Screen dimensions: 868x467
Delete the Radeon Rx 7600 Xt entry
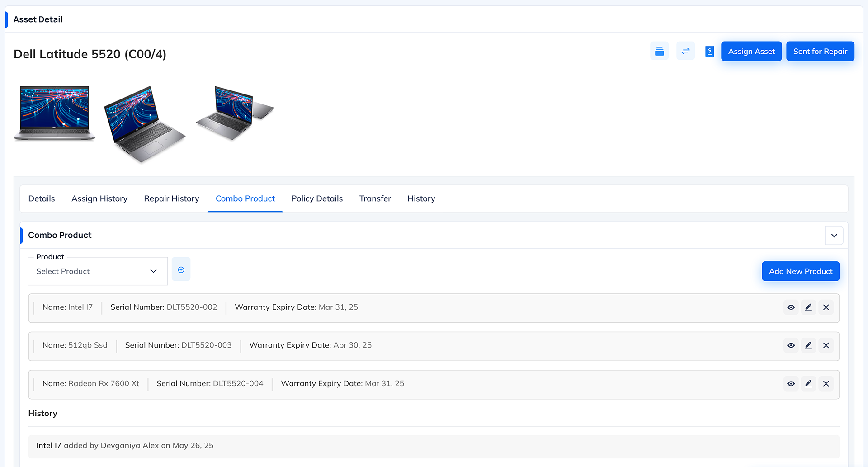click(826, 384)
